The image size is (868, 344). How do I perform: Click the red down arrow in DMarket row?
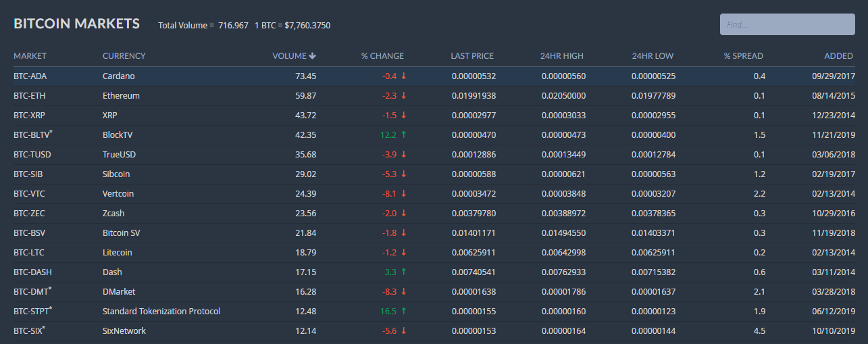pos(404,292)
